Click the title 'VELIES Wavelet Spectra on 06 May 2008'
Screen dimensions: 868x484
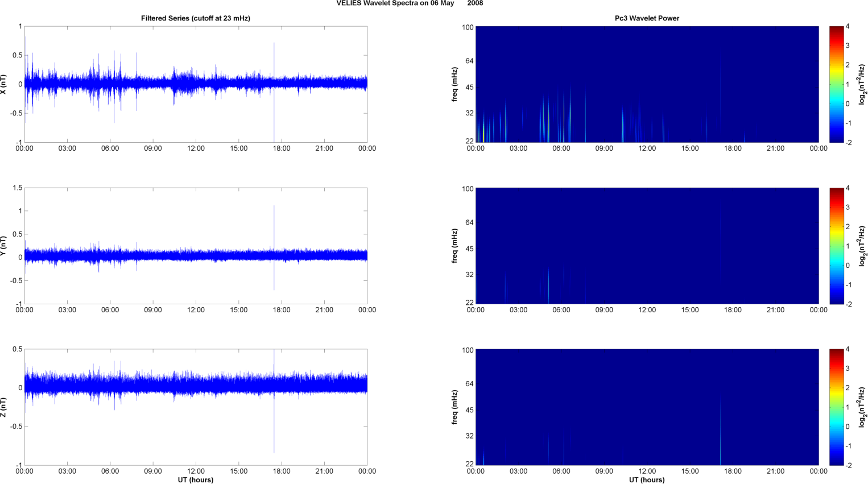click(410, 3)
